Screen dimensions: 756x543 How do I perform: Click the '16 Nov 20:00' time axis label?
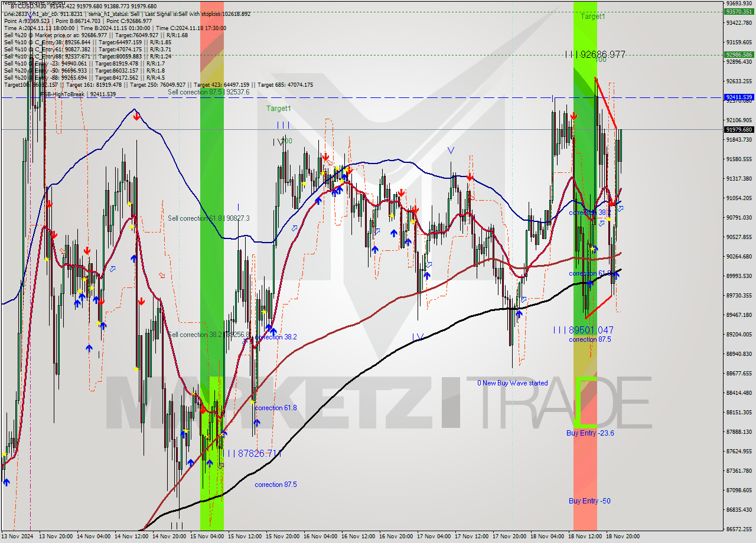tap(396, 537)
